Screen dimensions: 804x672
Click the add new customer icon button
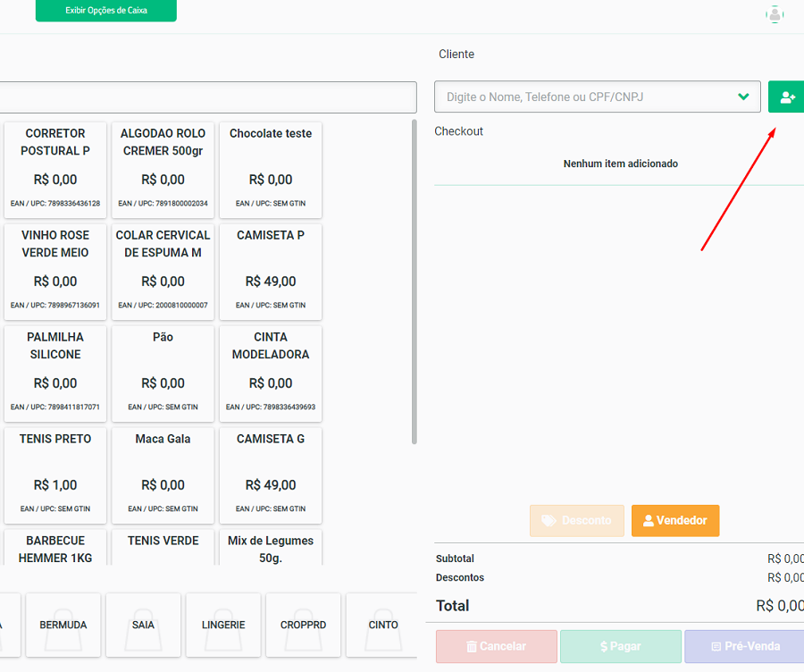[x=786, y=97]
